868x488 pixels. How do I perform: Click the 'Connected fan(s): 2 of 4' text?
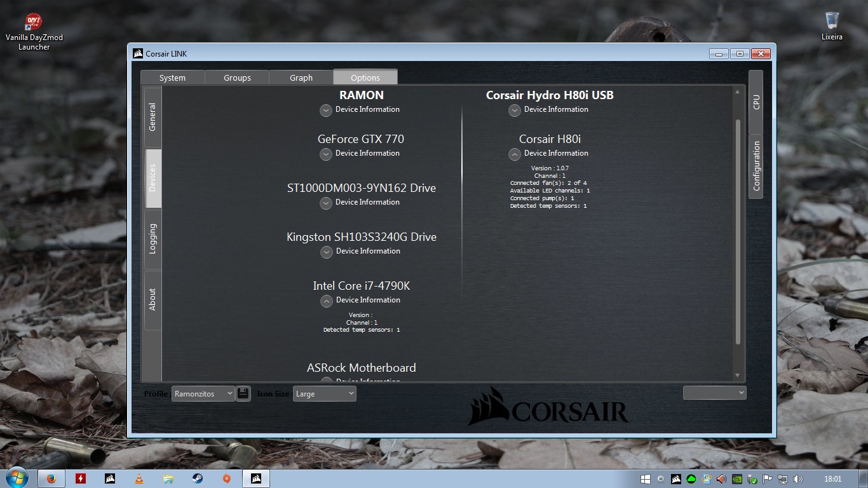coord(548,183)
